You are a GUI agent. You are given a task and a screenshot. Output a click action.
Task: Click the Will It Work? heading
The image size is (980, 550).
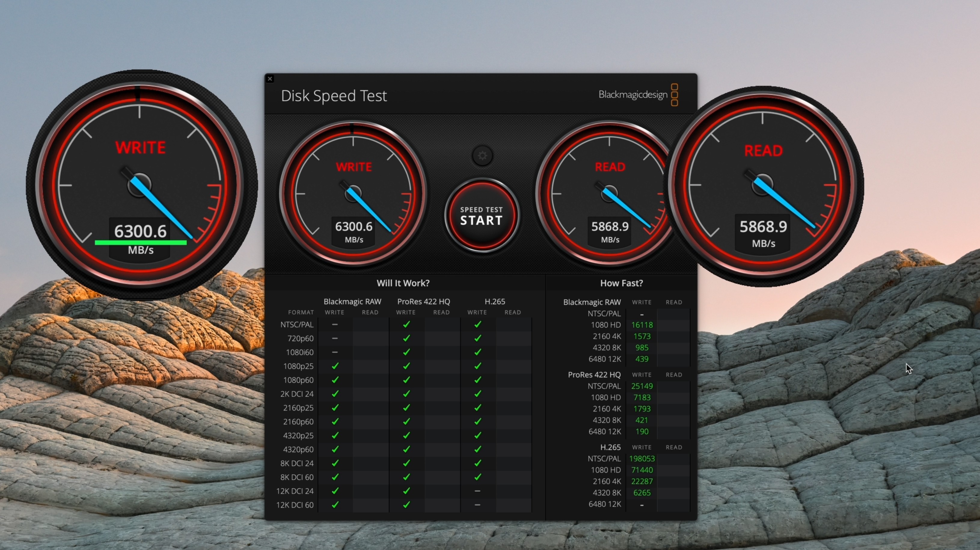[x=403, y=283]
